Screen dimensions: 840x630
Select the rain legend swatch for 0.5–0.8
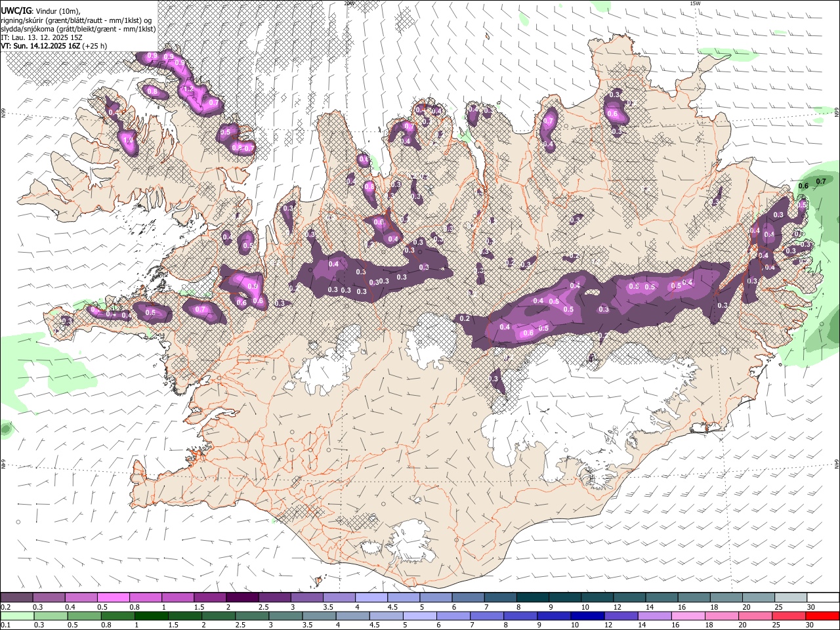(84, 616)
